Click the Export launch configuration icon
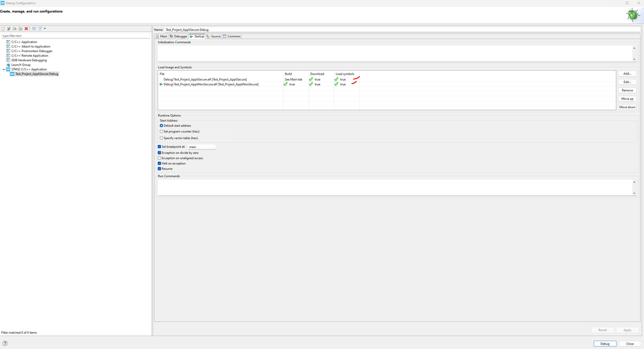Screen dimensions: 644x349 pyautogui.click(x=14, y=29)
